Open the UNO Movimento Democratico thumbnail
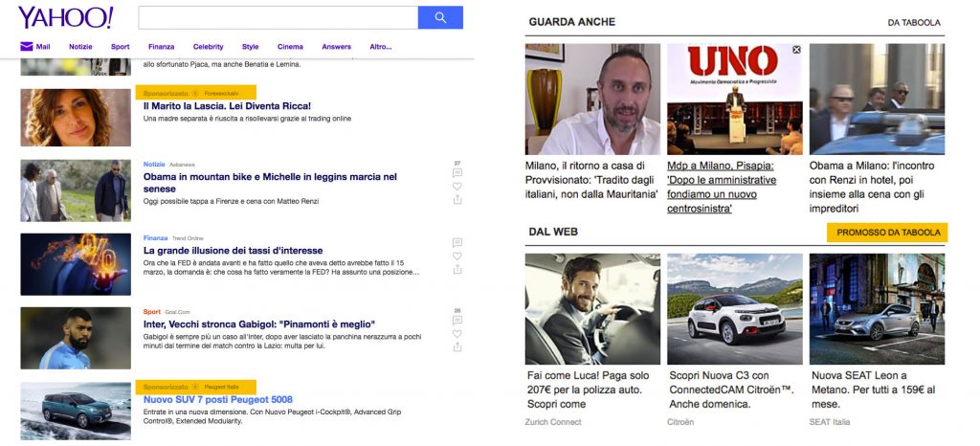This screenshot has width=980, height=446. point(734,99)
